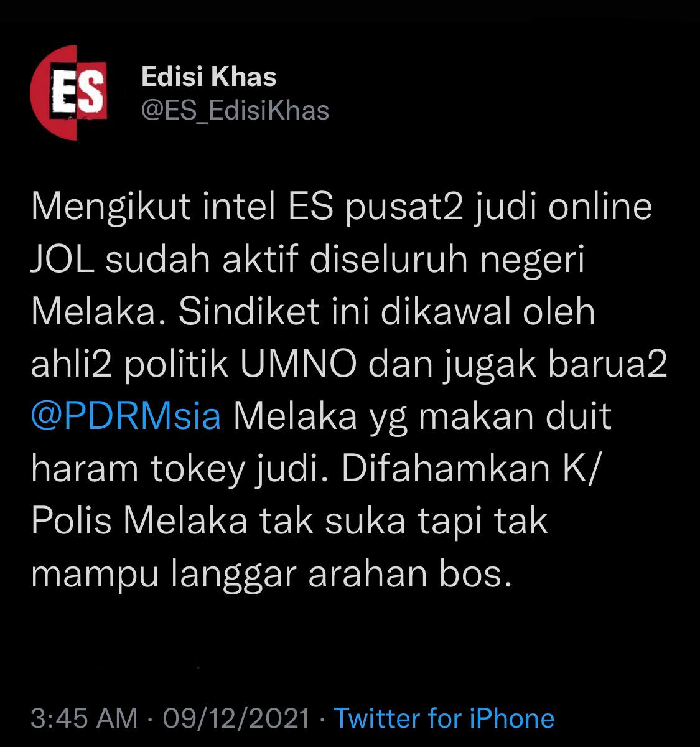Click the word "JOL" in the tweet
Screen dimensions: 700x747
coord(63,260)
